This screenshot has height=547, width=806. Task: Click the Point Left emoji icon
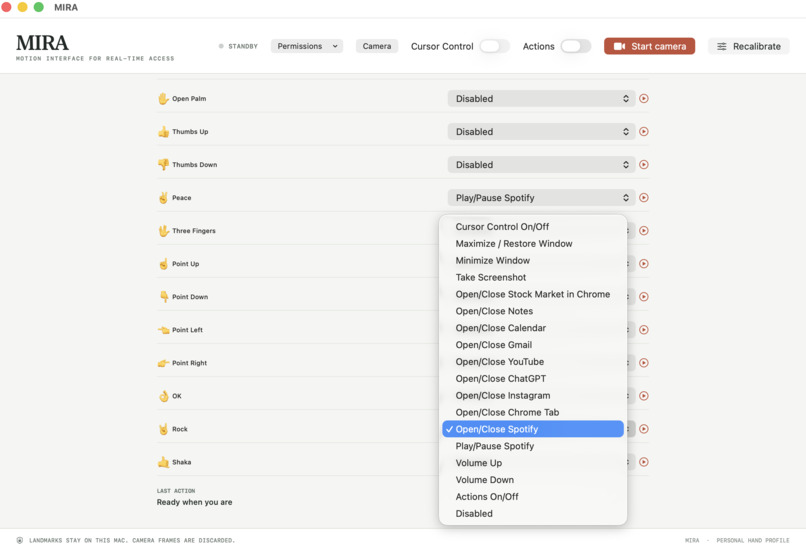(x=163, y=330)
